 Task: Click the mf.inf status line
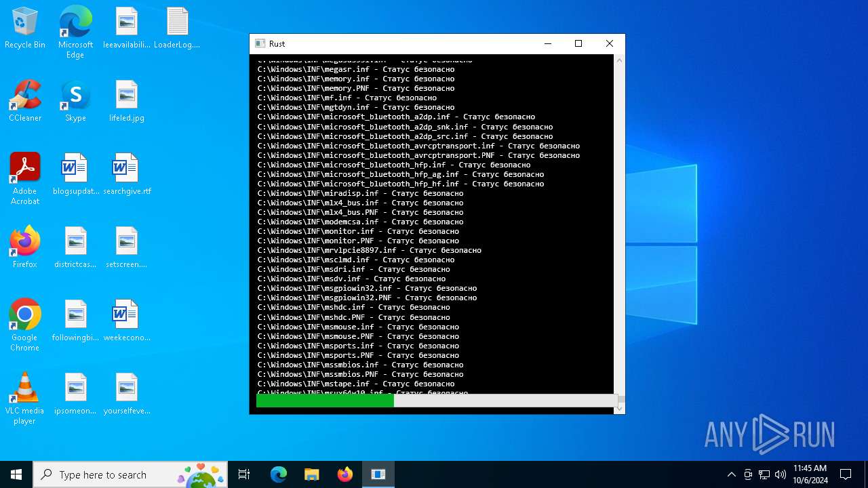(347, 98)
